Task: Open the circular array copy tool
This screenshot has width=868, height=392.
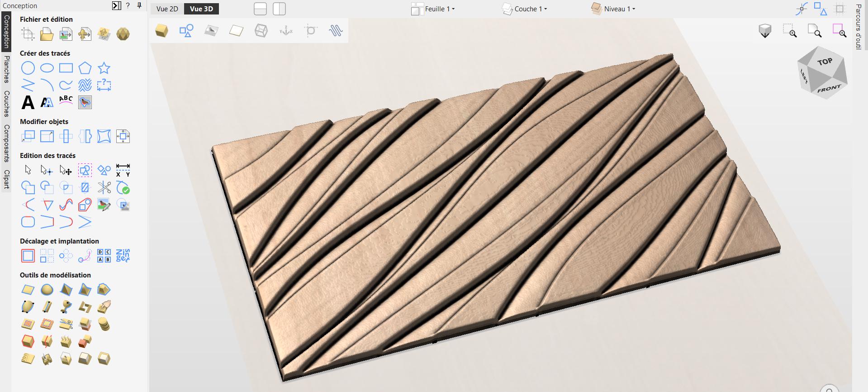Action: click(66, 256)
